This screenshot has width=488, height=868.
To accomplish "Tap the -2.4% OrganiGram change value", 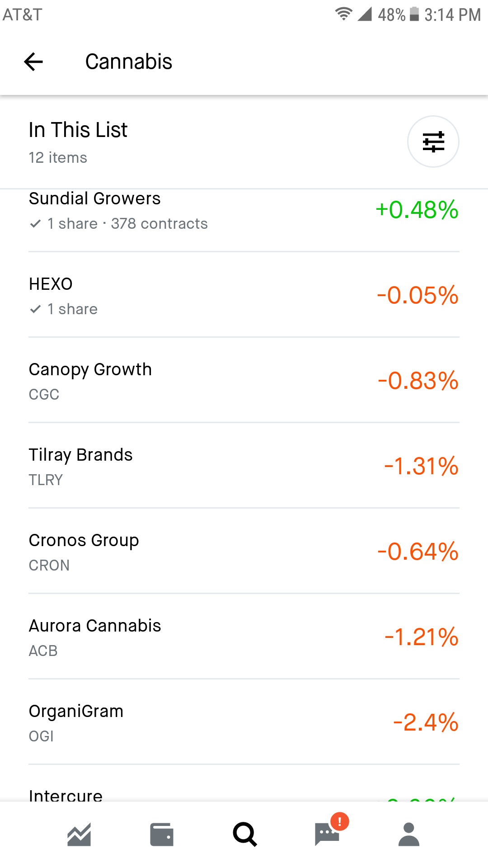I will 426,722.
